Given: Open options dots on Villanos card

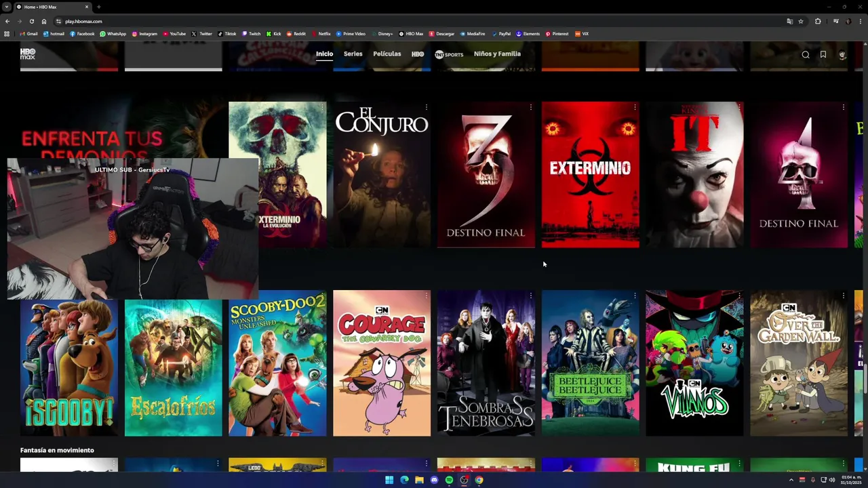Looking at the screenshot, I should point(738,296).
